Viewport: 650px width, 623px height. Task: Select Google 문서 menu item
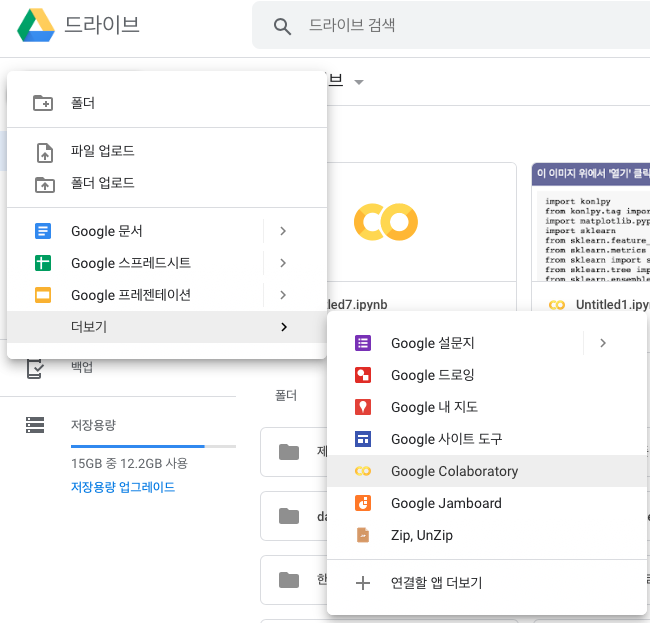point(135,231)
